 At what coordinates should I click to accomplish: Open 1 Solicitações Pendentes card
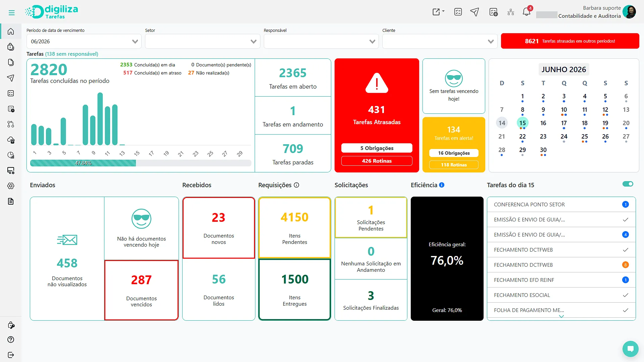tap(371, 217)
